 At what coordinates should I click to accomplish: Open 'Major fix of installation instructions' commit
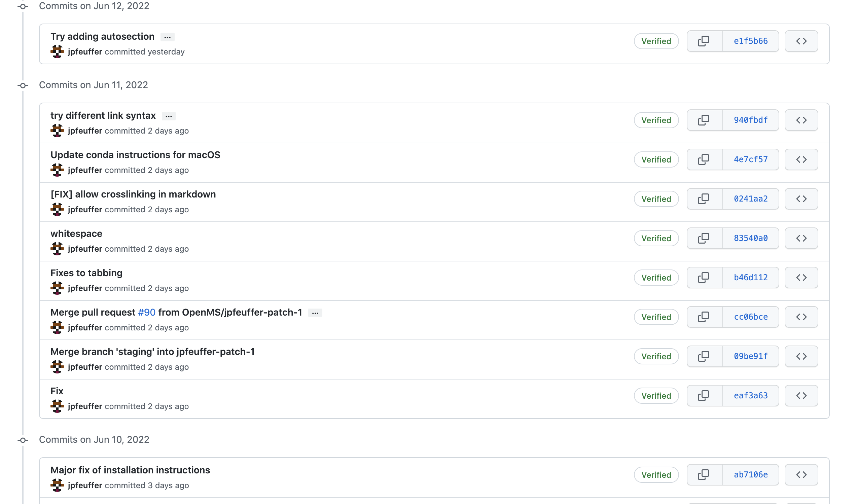click(x=130, y=470)
